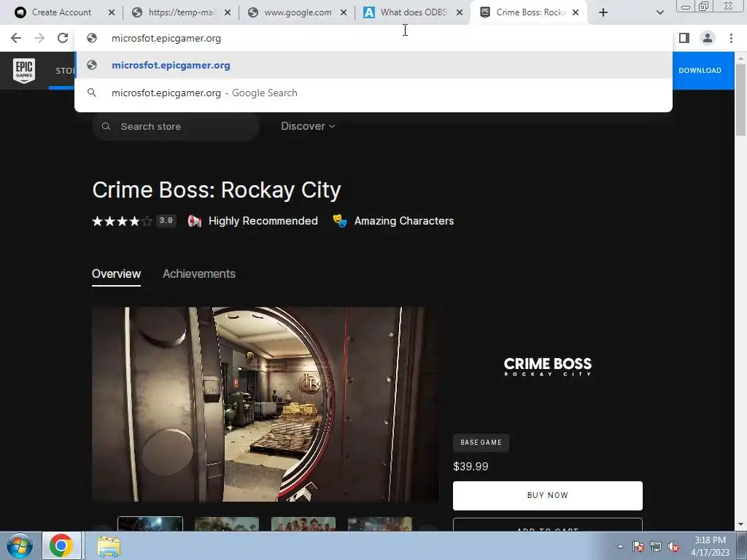Click the Search store field

[x=176, y=127]
